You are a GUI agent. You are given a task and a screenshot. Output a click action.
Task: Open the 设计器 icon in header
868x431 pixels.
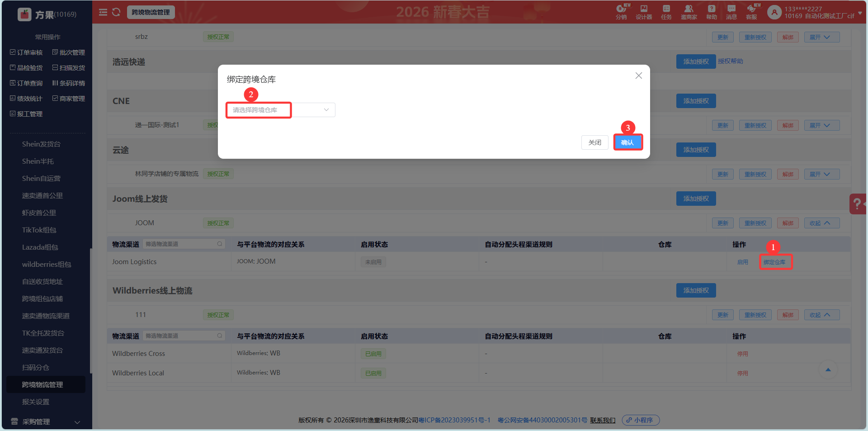(644, 12)
